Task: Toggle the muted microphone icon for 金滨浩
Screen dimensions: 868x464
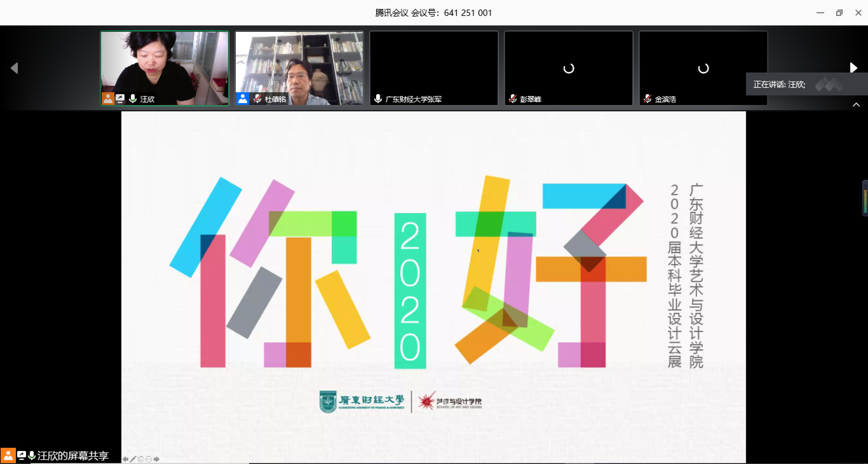Action: 647,98
